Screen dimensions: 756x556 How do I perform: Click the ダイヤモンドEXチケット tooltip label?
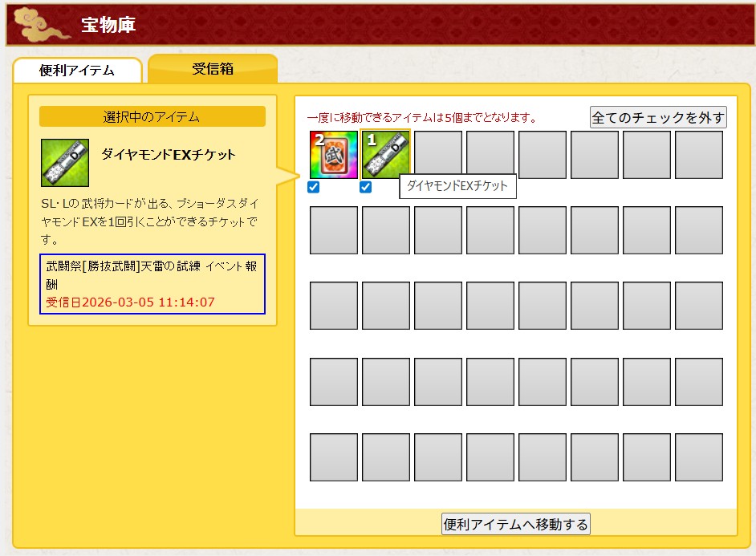click(x=457, y=187)
